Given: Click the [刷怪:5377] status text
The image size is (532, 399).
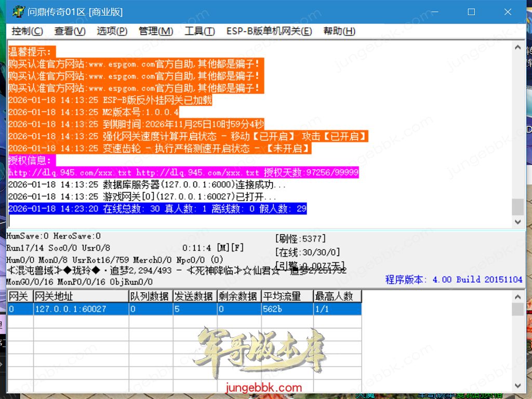Looking at the screenshot, I should pyautogui.click(x=301, y=239).
